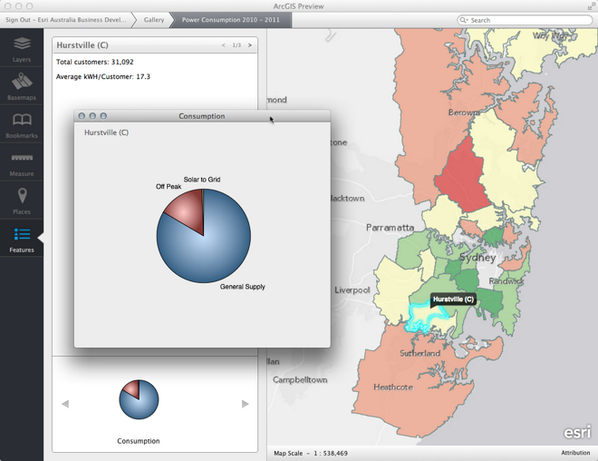Click the Consumption caption under thumbnail
The width and height of the screenshot is (598, 461).
tap(138, 441)
